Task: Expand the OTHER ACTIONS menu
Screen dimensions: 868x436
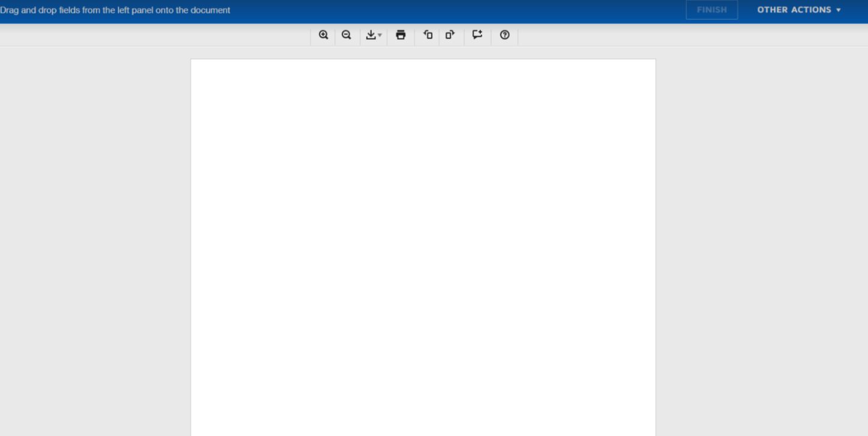Action: point(799,10)
